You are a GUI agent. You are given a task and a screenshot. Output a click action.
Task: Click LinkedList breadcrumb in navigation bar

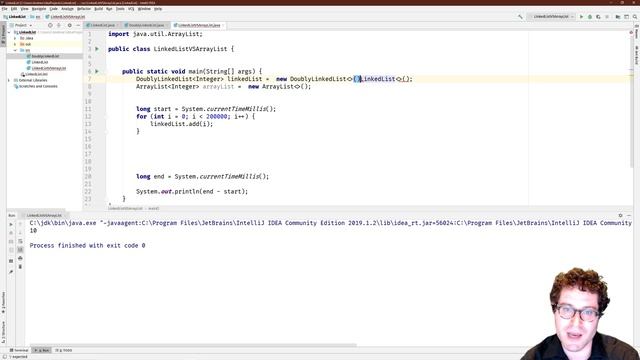pyautogui.click(x=15, y=17)
